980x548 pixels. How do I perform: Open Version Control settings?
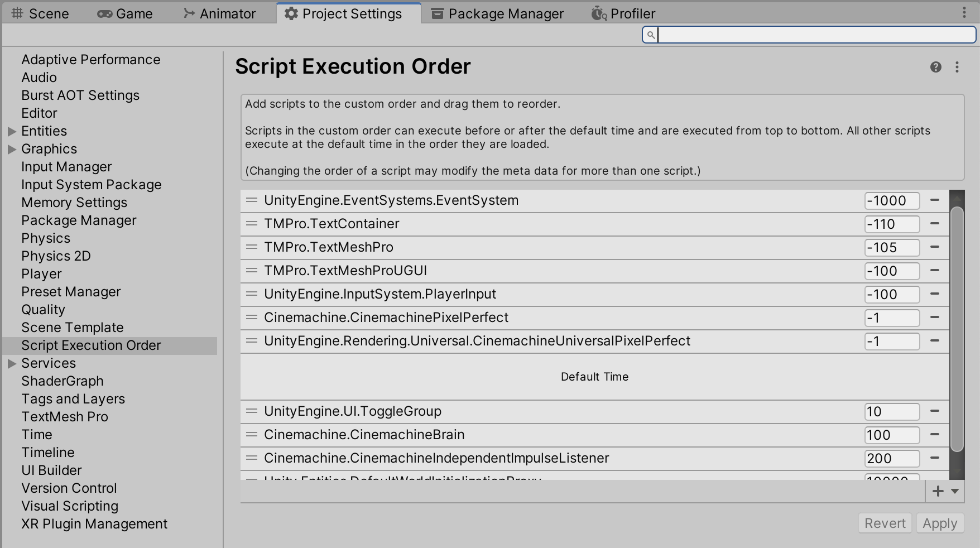point(69,488)
